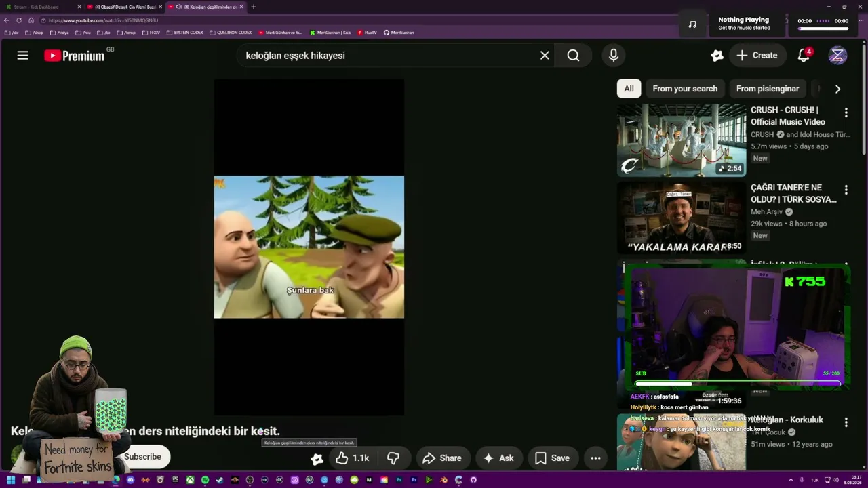Image resolution: width=868 pixels, height=488 pixels.
Task: Open the RuaTV bookmark
Action: pos(367,33)
